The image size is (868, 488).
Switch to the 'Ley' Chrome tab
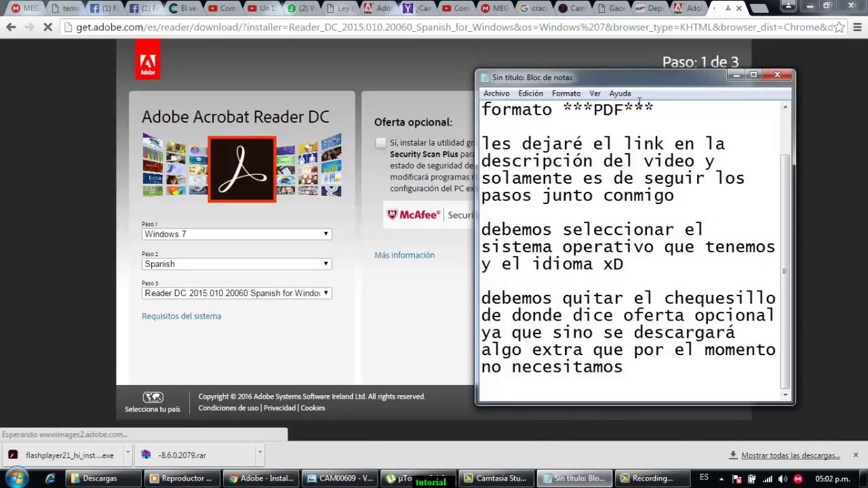(341, 8)
